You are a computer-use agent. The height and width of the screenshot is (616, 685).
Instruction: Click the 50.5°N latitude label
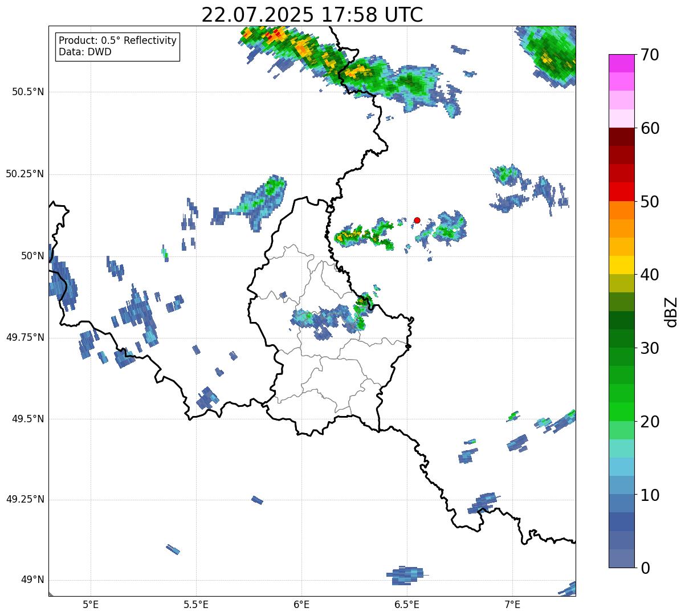point(28,92)
